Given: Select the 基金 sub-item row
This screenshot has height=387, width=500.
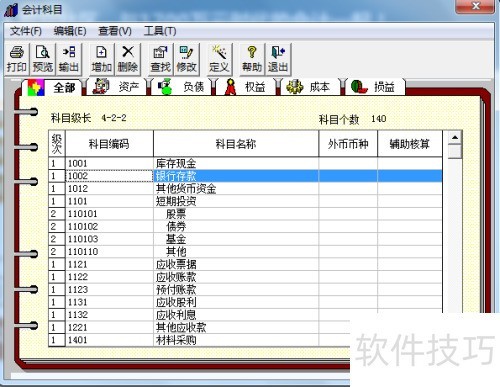Looking at the screenshot, I should (x=246, y=239).
